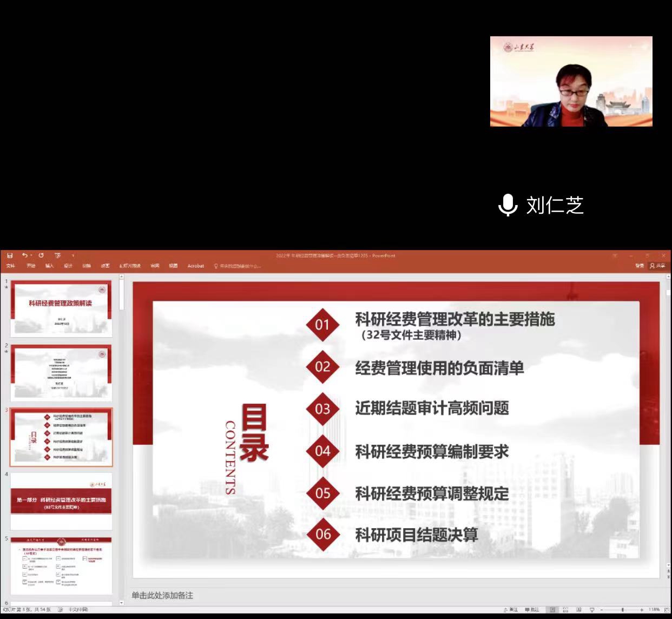The image size is (672, 619).
Task: Open the Customize Quick Access Toolbar dropdown
Action: point(73,255)
